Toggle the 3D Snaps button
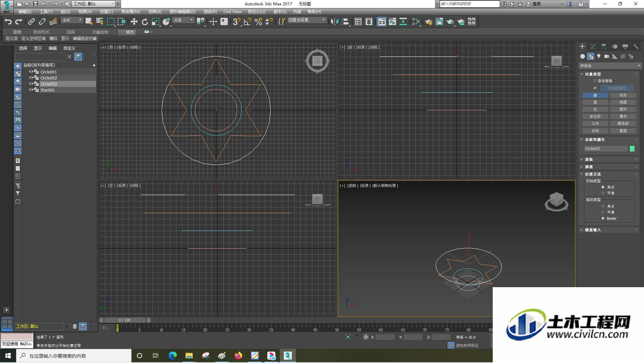The width and height of the screenshot is (644, 363). [236, 22]
